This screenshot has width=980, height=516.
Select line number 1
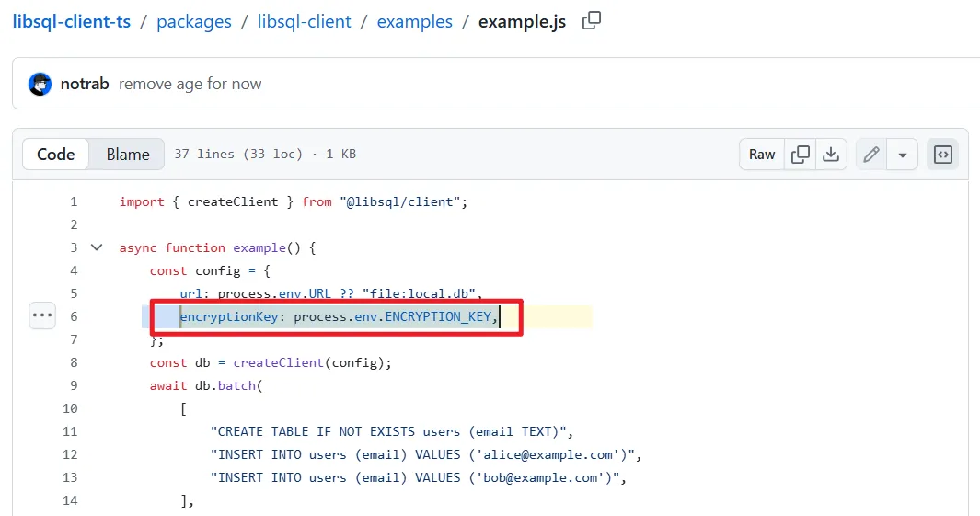point(74,201)
